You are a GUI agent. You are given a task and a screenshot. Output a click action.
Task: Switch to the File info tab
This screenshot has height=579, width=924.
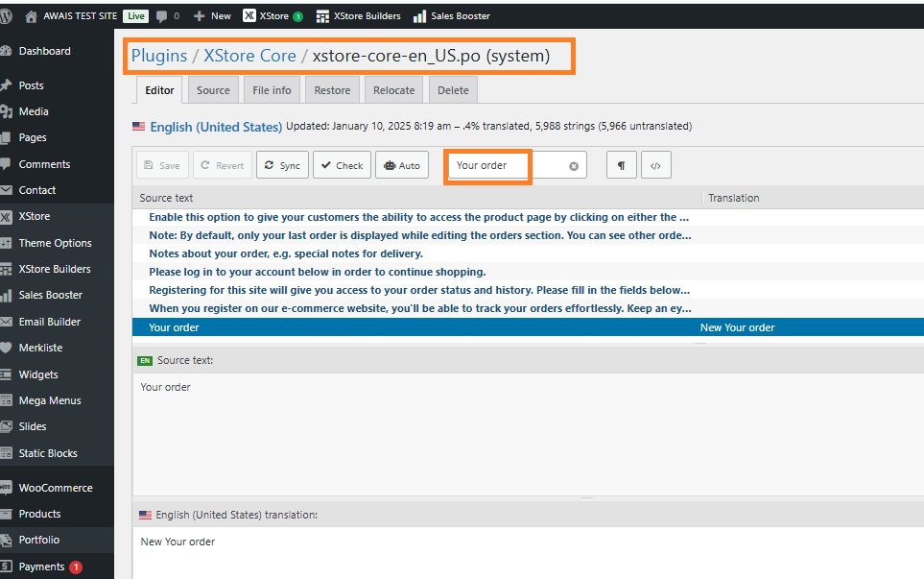[x=272, y=90]
